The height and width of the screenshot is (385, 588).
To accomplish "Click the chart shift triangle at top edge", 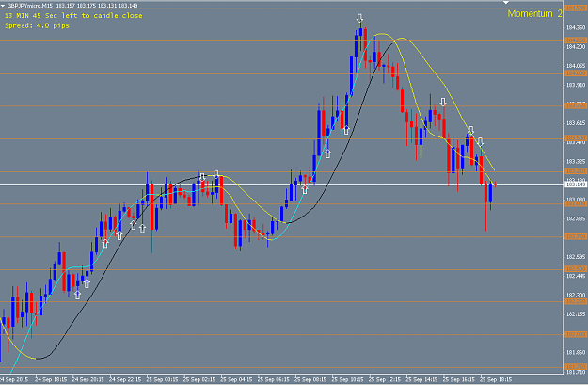I will [506, 3].
